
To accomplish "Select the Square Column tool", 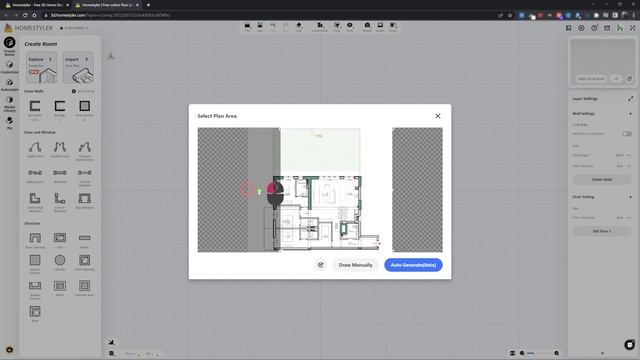I will 35,264.
